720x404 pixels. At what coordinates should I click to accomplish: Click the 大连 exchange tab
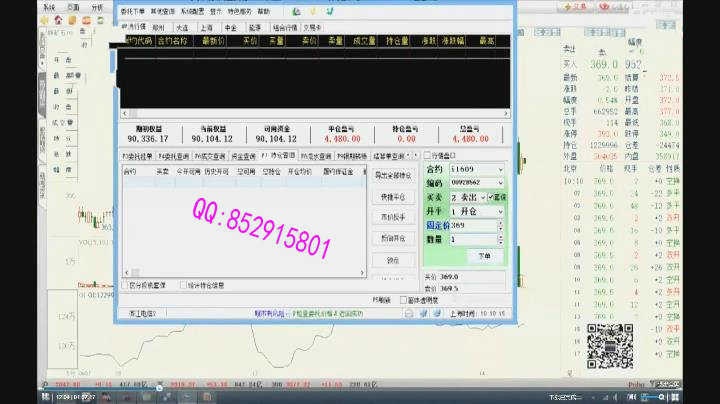pyautogui.click(x=181, y=27)
